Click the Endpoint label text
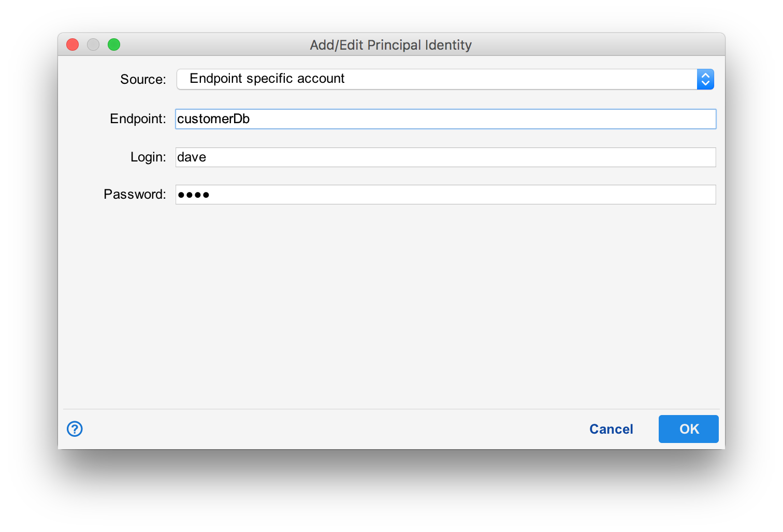The image size is (783, 532). click(137, 119)
